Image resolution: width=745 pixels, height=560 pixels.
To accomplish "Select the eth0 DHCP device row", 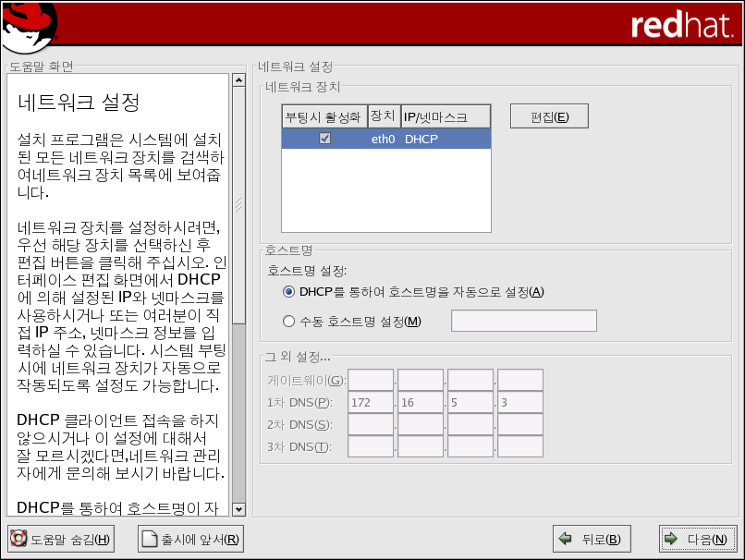I will click(x=434, y=139).
